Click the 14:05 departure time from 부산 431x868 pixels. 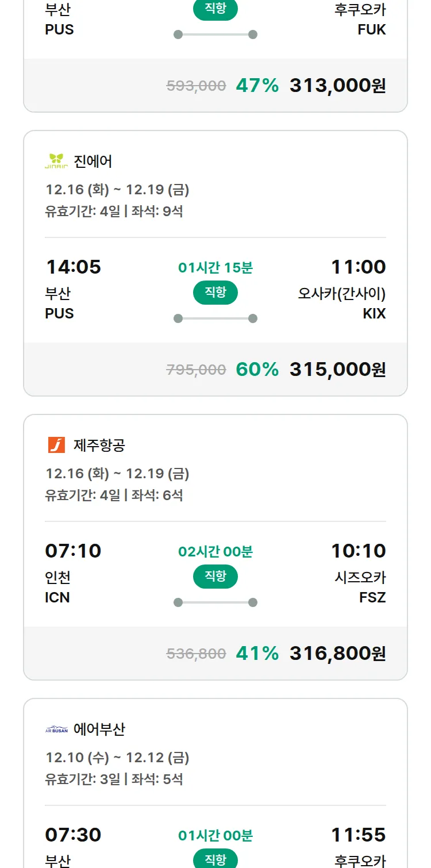(x=74, y=267)
